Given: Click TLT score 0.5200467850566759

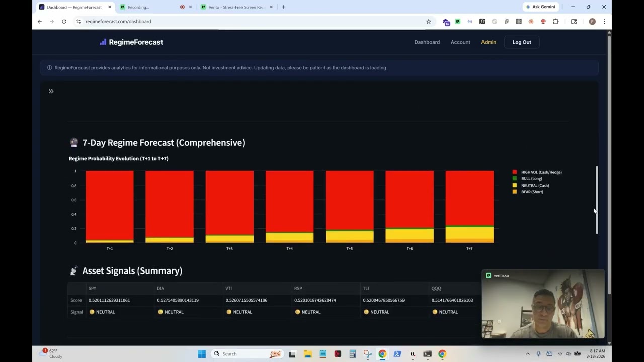Looking at the screenshot, I should 383,300.
